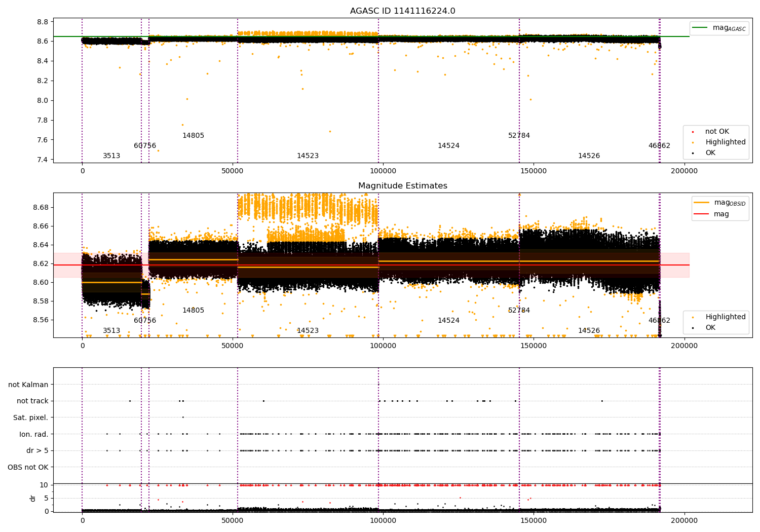Click OBSID label "60756" in the top plot
760x532 pixels.
145,146
